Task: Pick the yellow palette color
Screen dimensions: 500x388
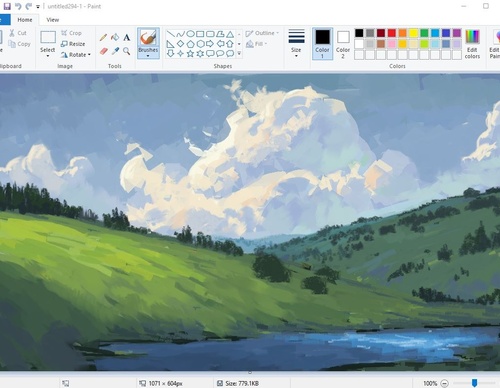Action: [413, 33]
